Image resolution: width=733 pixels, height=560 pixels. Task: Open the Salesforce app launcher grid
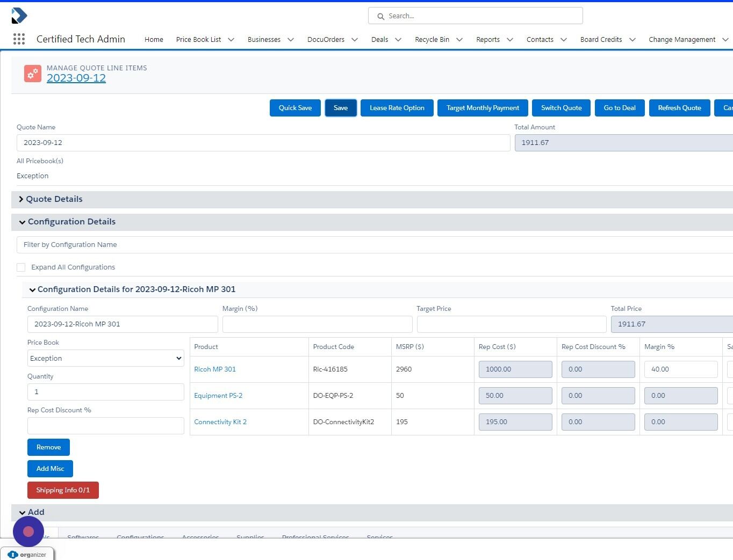tap(19, 39)
